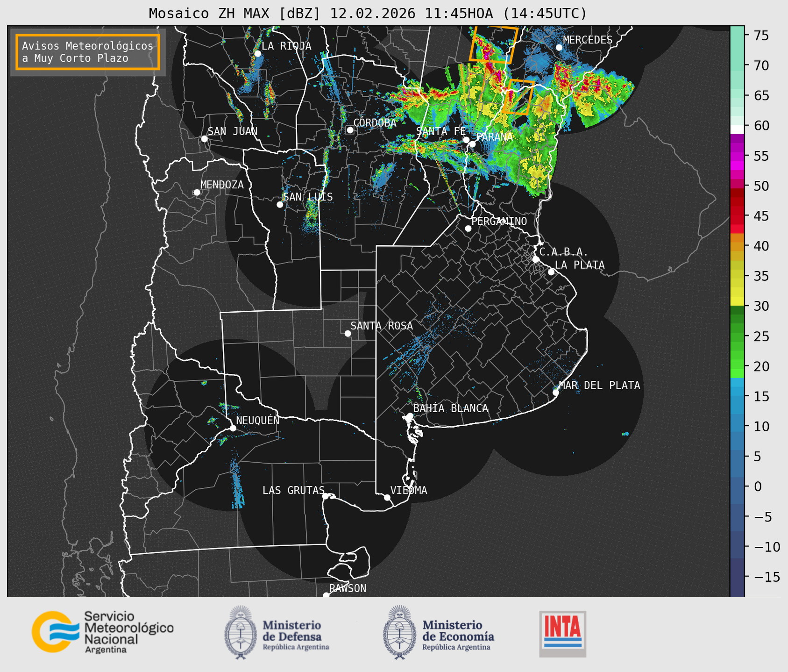Click the LAS GRUTAS city label
The height and width of the screenshot is (672, 788).
click(293, 491)
